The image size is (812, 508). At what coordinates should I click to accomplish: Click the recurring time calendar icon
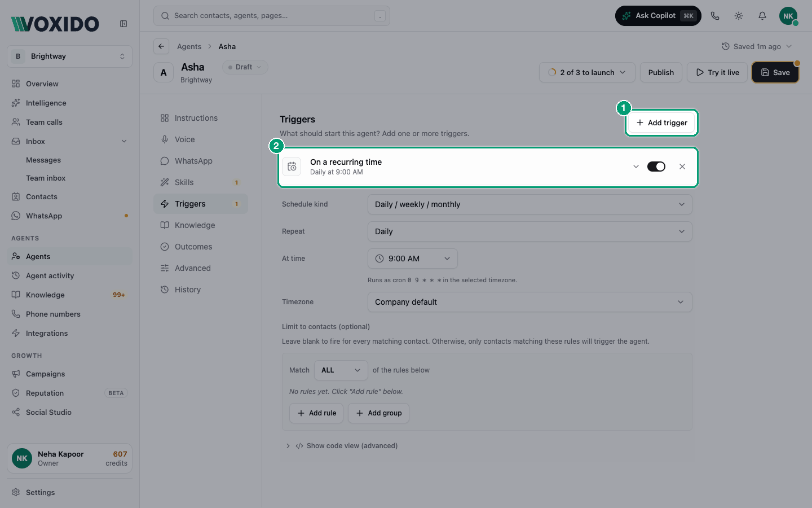[x=292, y=167]
